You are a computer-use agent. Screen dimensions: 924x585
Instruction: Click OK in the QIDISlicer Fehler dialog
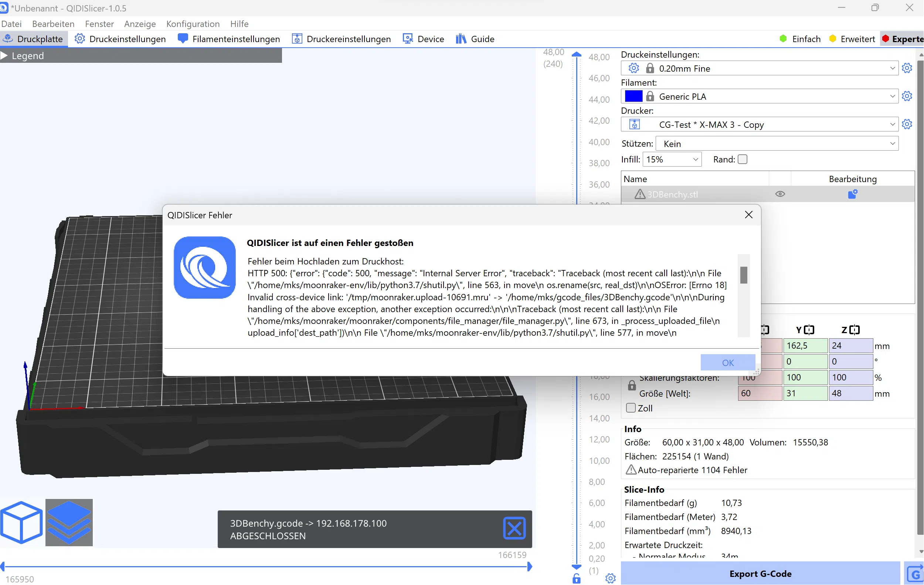click(x=727, y=362)
